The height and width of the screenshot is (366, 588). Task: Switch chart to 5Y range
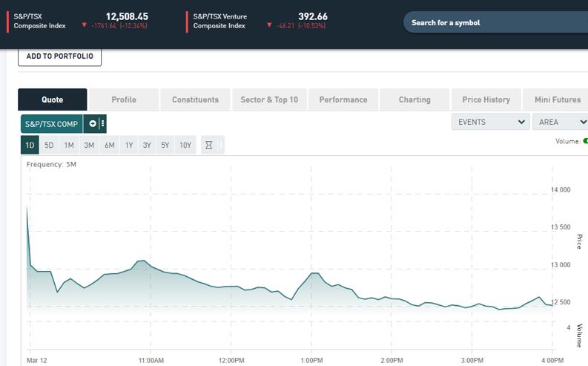pyautogui.click(x=165, y=145)
